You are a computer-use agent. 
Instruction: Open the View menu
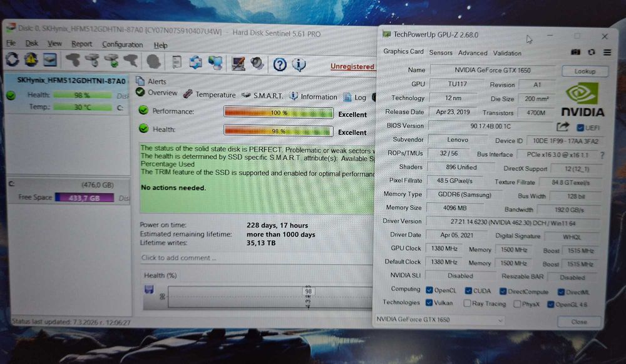pyautogui.click(x=54, y=43)
